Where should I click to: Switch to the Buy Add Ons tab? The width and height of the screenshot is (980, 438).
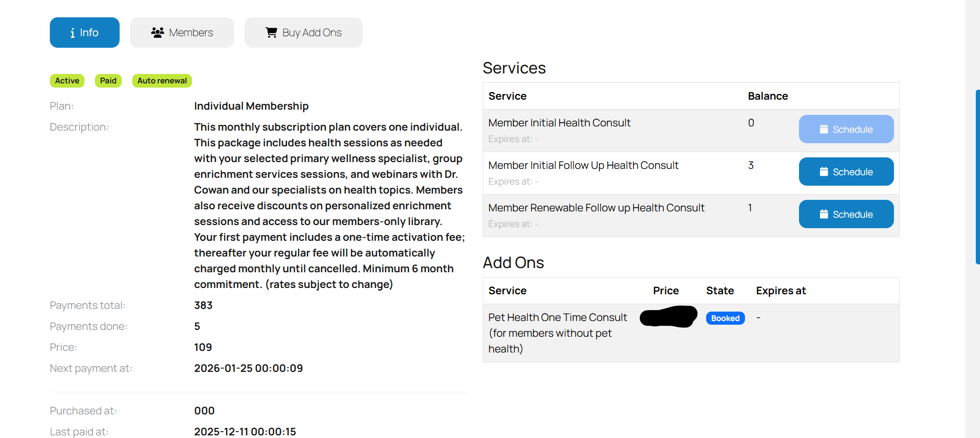tap(303, 33)
